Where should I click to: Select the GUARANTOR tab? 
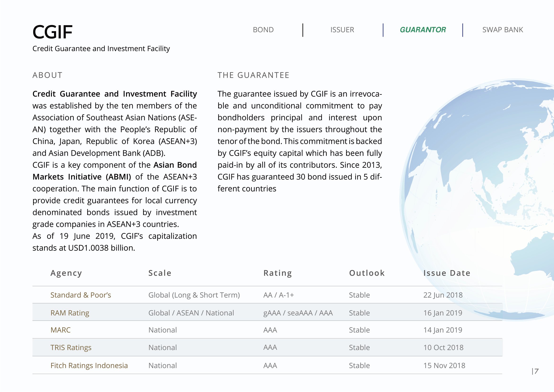pos(423,30)
